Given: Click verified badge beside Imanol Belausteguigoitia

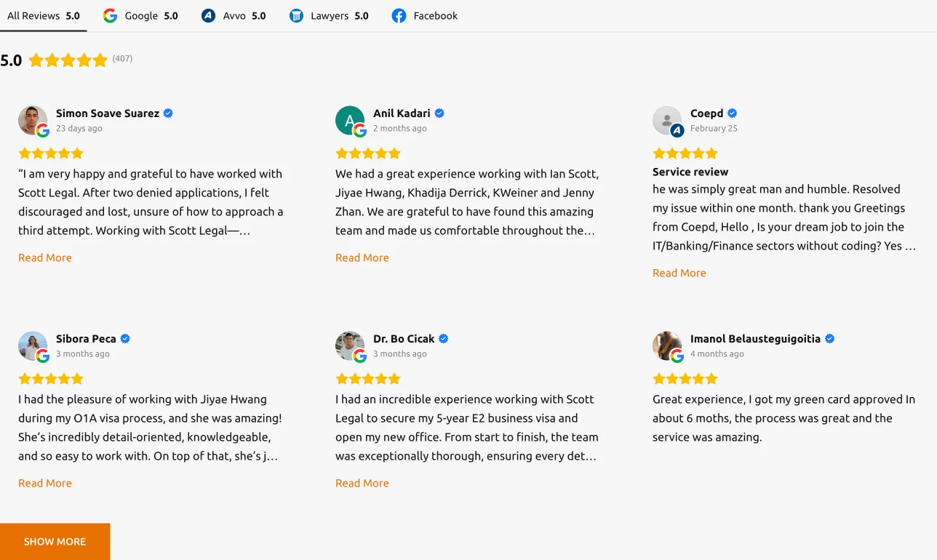Looking at the screenshot, I should 830,339.
